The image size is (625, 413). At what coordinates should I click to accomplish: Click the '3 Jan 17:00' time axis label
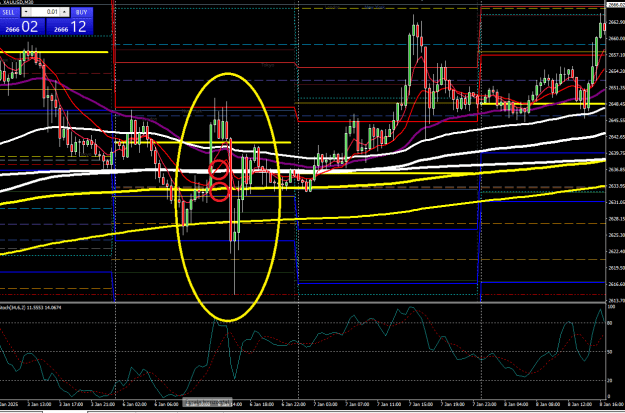coord(71,404)
